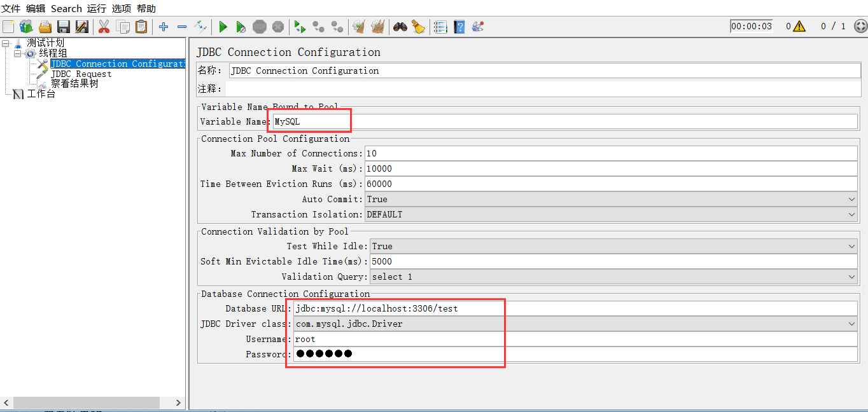Click the 注释 comments field

(543, 89)
